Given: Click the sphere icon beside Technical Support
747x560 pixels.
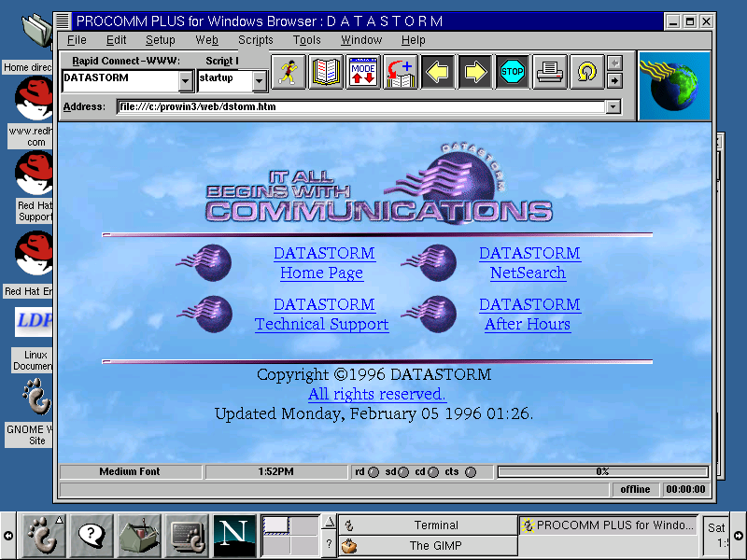Looking at the screenshot, I should click(x=204, y=314).
